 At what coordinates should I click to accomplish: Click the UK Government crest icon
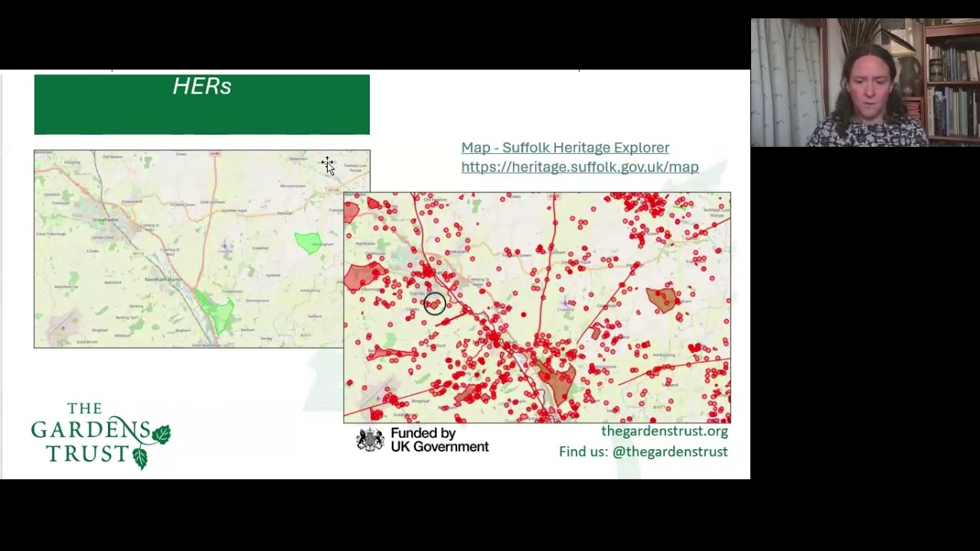(x=371, y=440)
